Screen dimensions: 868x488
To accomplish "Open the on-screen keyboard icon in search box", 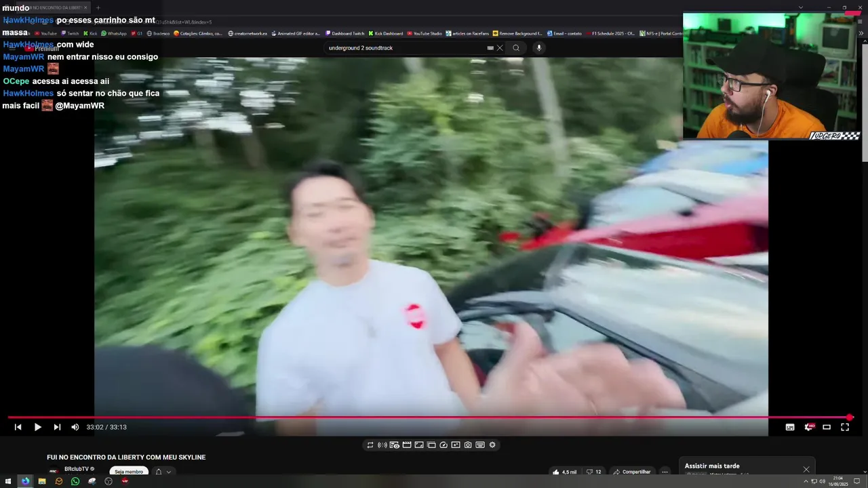I will click(x=490, y=47).
